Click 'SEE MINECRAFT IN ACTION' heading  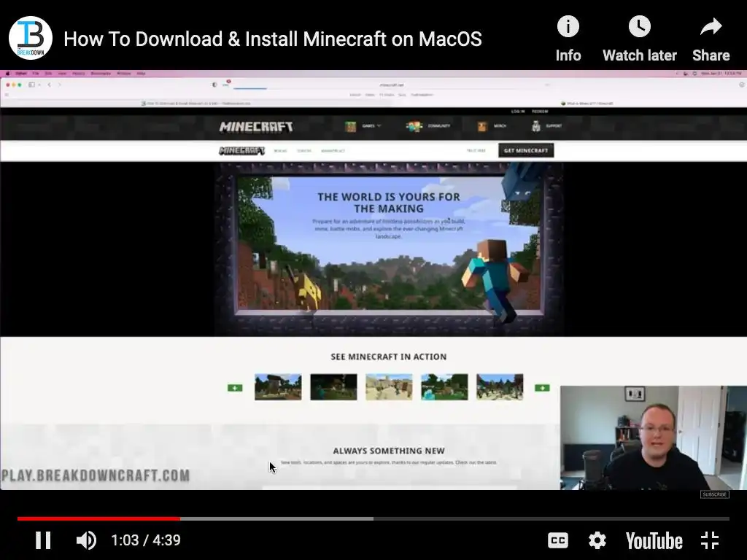point(389,357)
